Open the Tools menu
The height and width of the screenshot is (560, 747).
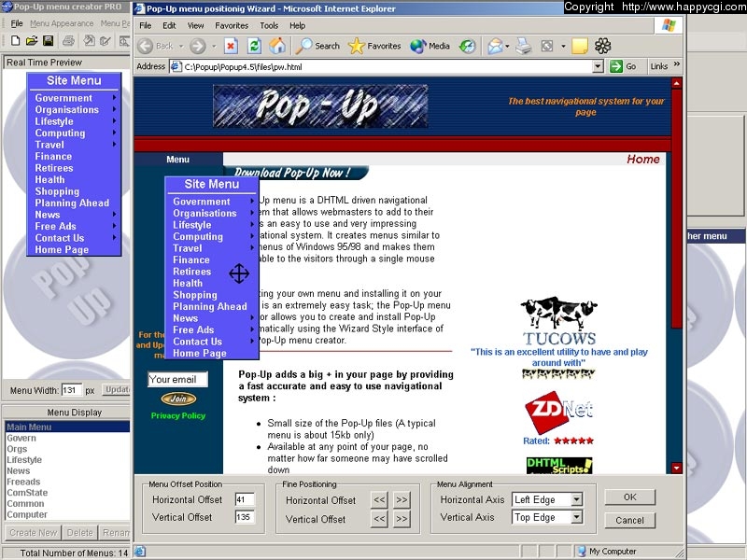[269, 26]
